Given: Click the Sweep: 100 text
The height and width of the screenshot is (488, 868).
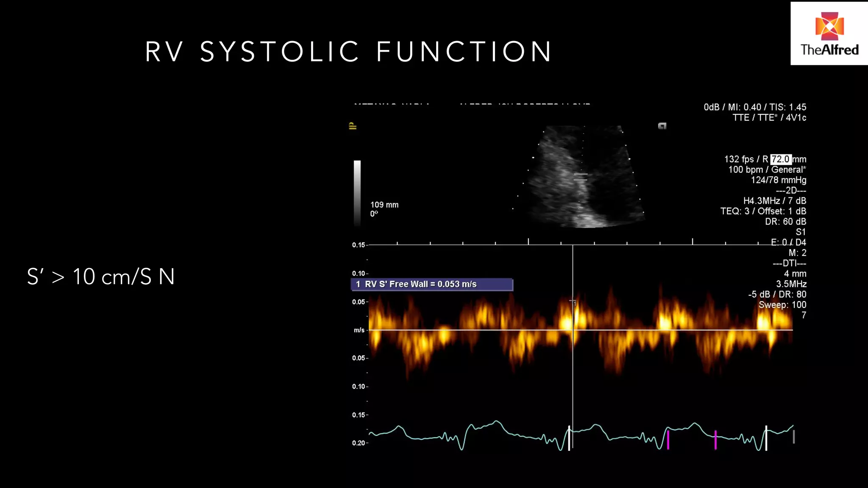Looking at the screenshot, I should click(x=782, y=305).
